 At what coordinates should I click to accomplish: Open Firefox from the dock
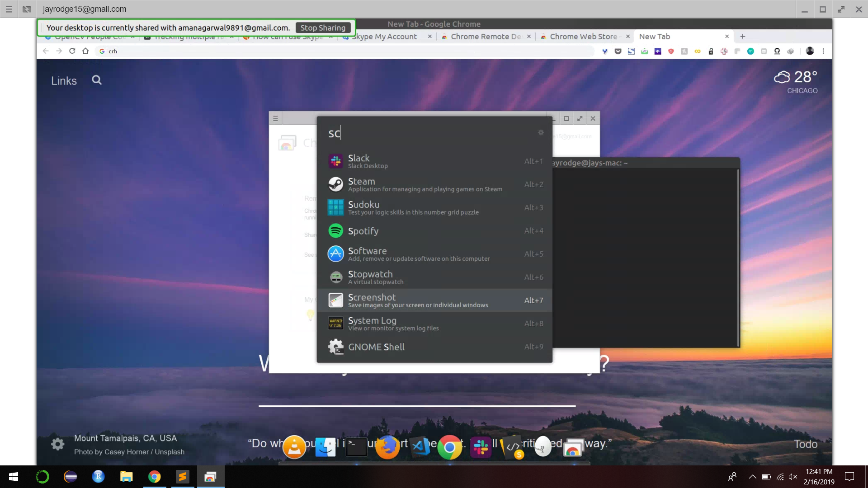[x=387, y=447]
